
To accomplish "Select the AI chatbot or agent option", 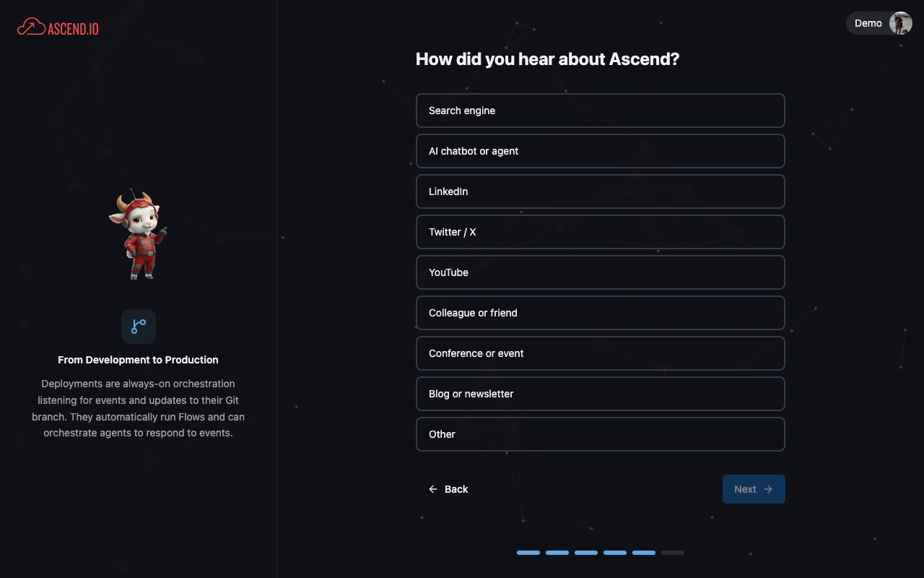I will tap(601, 151).
